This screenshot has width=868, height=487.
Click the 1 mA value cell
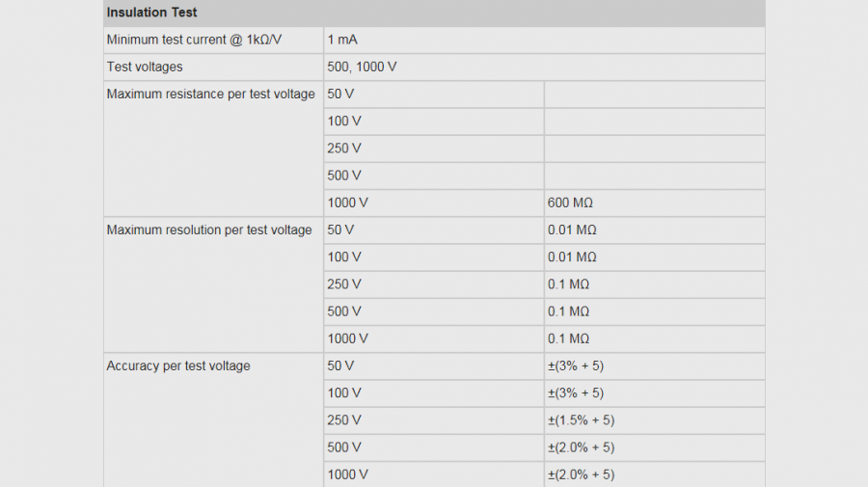[544, 40]
